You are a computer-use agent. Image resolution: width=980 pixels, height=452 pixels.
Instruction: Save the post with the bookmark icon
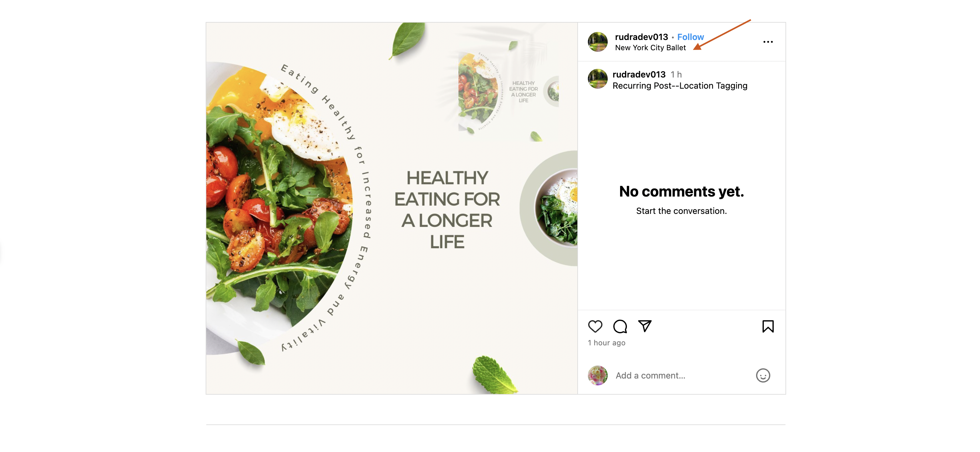click(768, 326)
